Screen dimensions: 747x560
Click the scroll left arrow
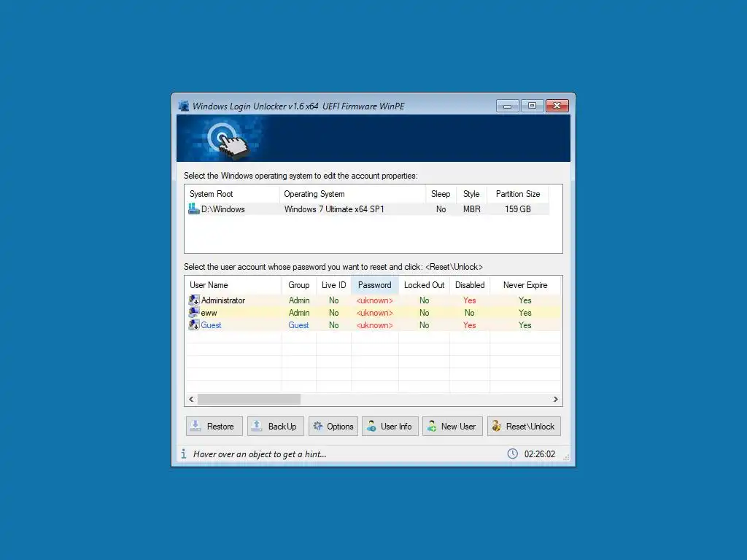[191, 399]
